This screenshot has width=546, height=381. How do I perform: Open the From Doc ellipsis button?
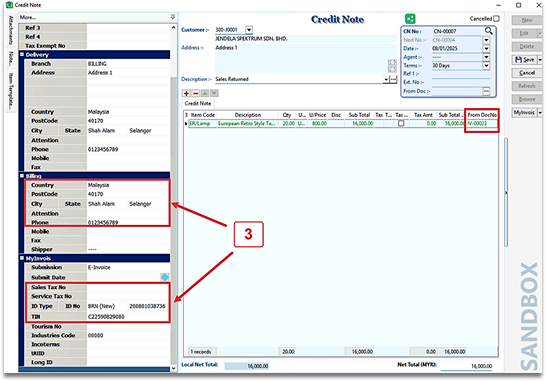click(x=486, y=91)
